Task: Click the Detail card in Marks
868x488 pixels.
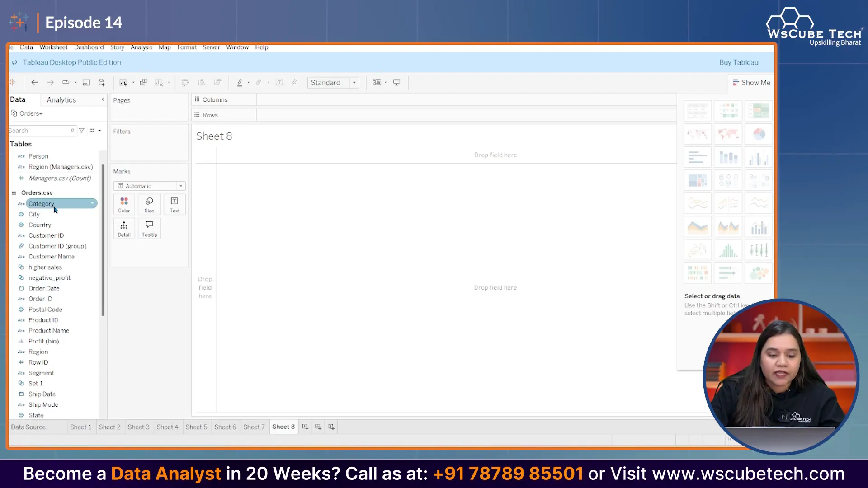Action: tap(124, 229)
